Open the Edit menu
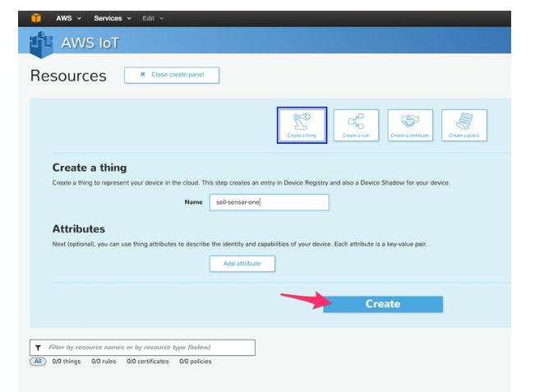Viewport: 535px width, 392px height. tap(153, 18)
